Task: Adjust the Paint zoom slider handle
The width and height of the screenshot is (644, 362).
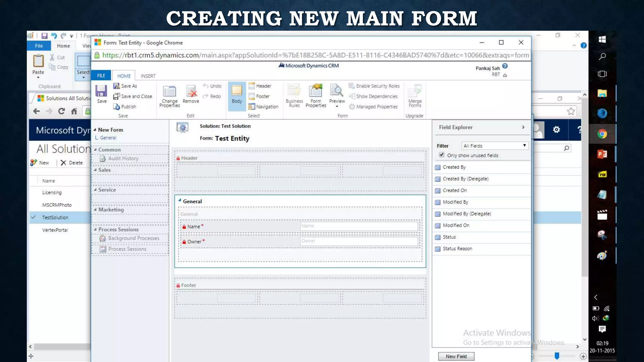Action: point(557,356)
